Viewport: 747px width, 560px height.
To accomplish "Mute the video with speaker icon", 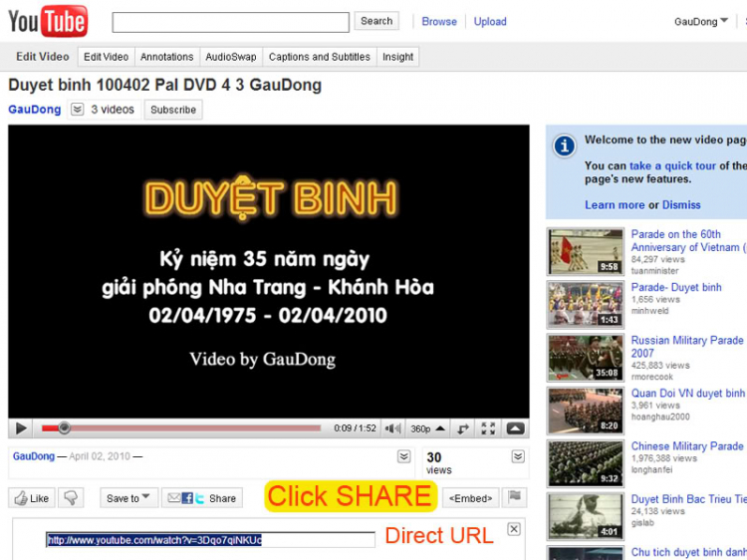I will click(392, 428).
